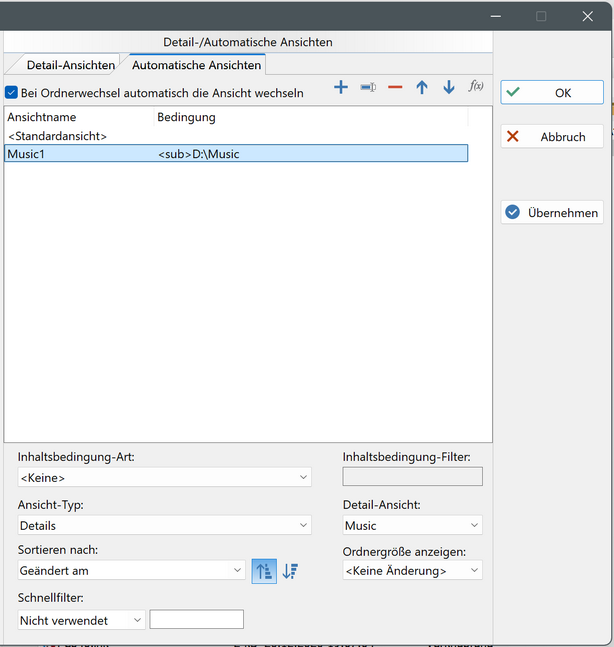Open the Ordnergröße anzeigen dropdown
This screenshot has height=647, width=614.
coord(412,571)
